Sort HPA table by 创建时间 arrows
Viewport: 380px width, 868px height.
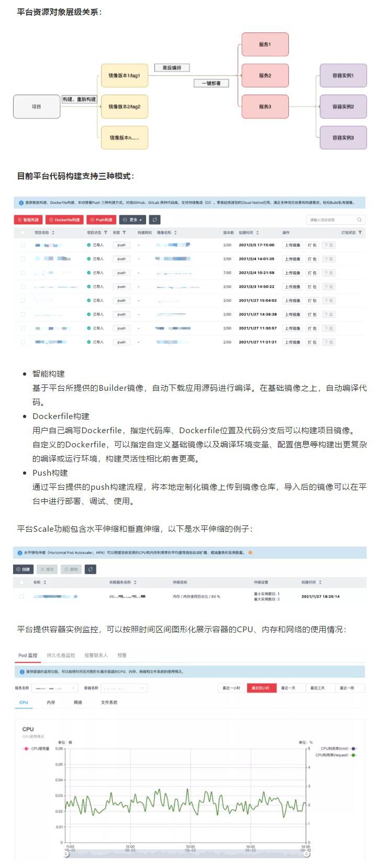click(x=320, y=583)
